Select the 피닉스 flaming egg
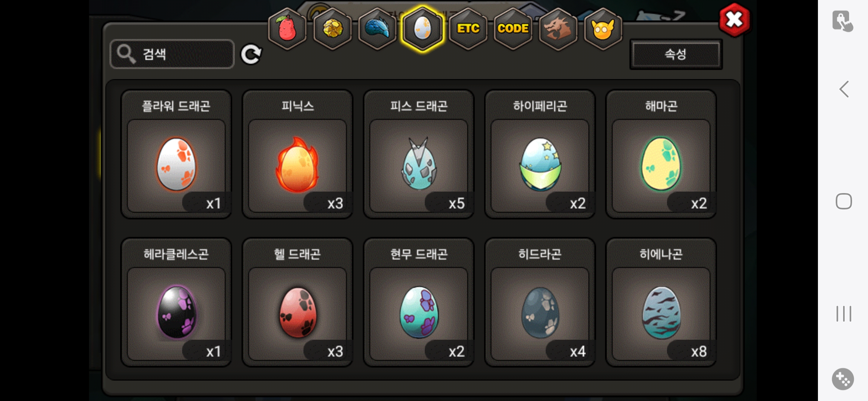 297,154
